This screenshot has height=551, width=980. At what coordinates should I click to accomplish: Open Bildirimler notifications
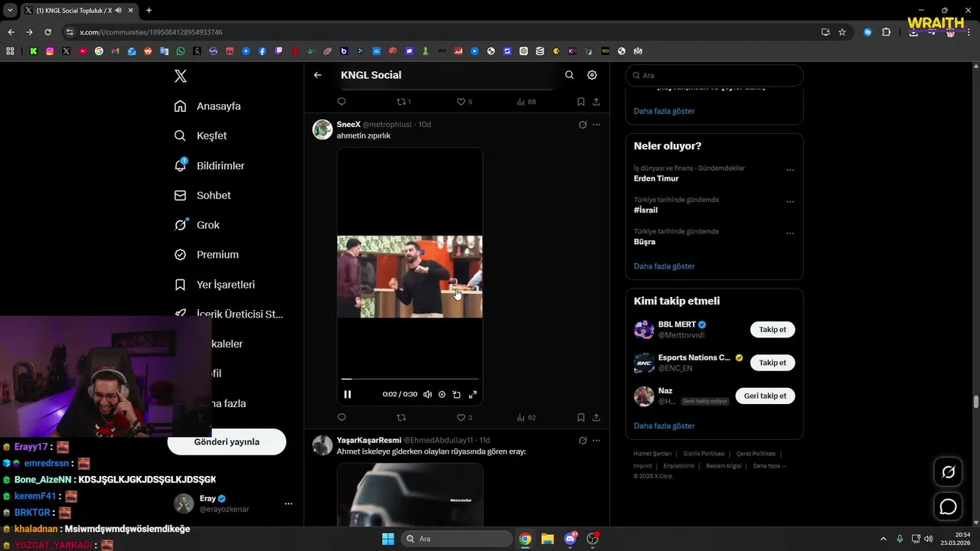(209, 165)
